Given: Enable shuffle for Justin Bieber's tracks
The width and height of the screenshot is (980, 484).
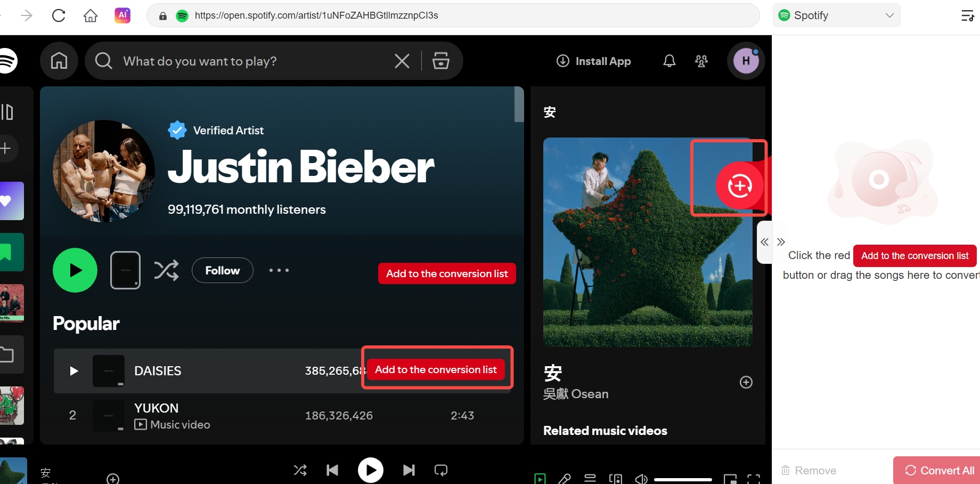Looking at the screenshot, I should pos(167,270).
